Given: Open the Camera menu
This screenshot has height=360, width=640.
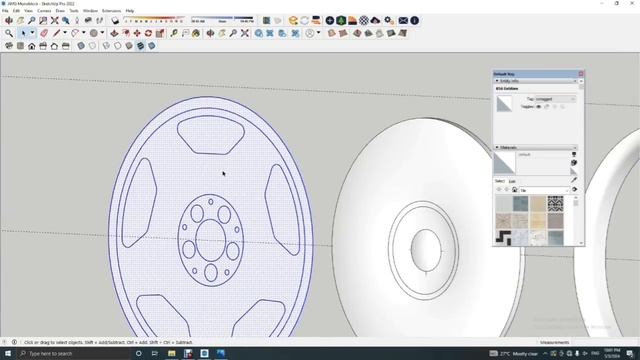Looking at the screenshot, I should click(44, 11).
